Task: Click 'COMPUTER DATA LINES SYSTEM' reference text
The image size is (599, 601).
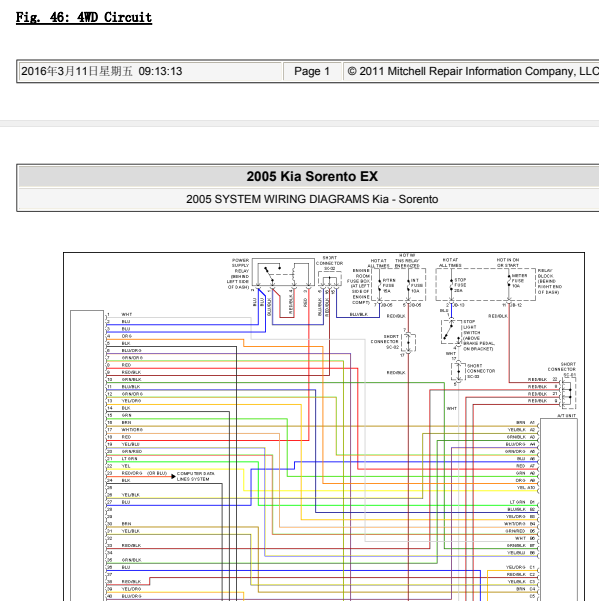Action: (x=195, y=476)
